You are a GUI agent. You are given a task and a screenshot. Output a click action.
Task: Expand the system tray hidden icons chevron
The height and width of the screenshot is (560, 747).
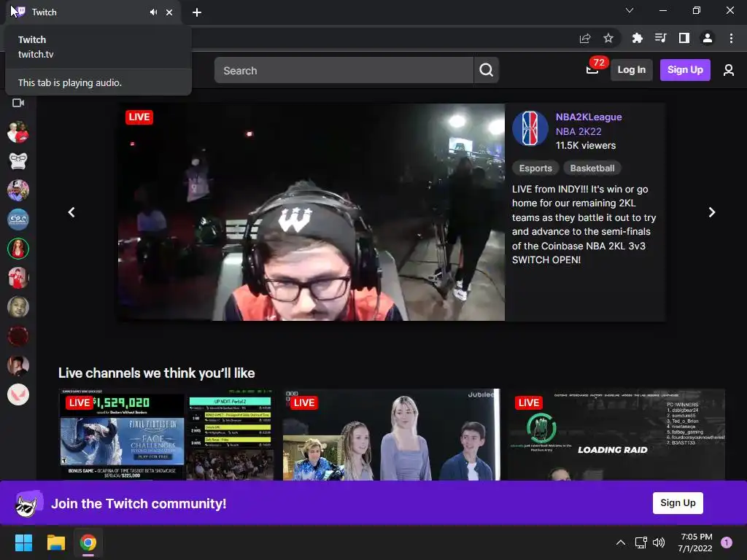pyautogui.click(x=620, y=542)
